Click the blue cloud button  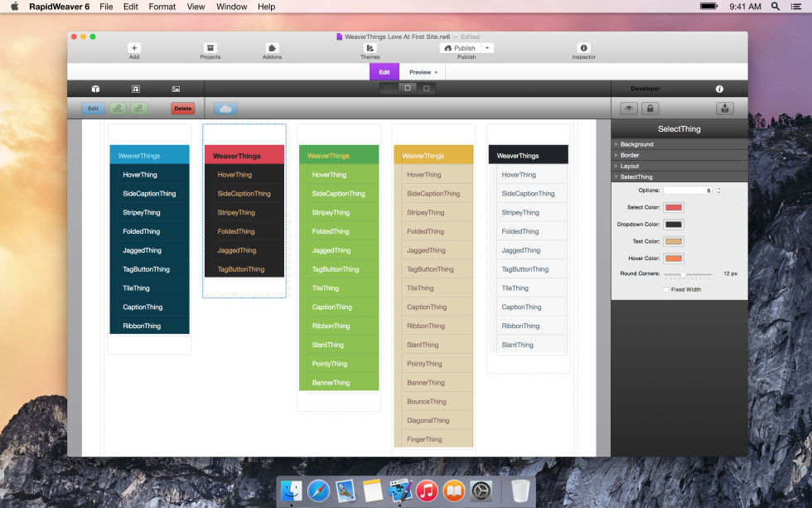tap(225, 109)
